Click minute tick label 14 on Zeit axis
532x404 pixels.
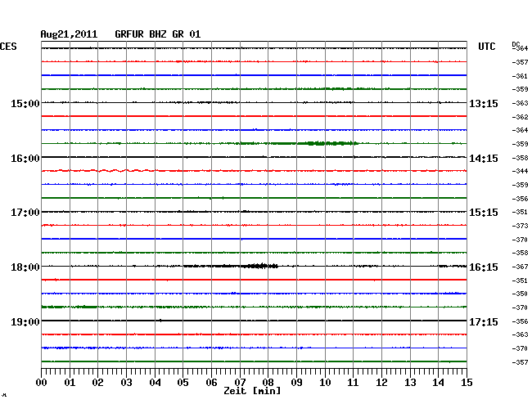click(x=438, y=383)
